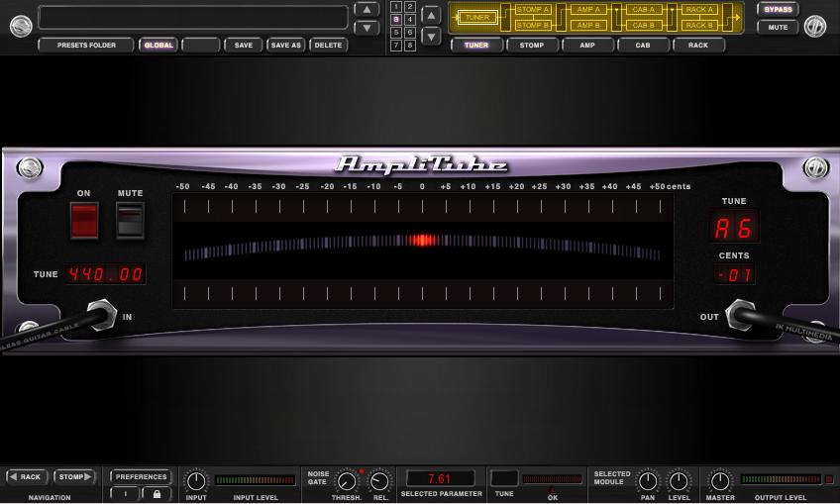Switch to the STOMP module tab
840x504 pixels.
[x=532, y=45]
